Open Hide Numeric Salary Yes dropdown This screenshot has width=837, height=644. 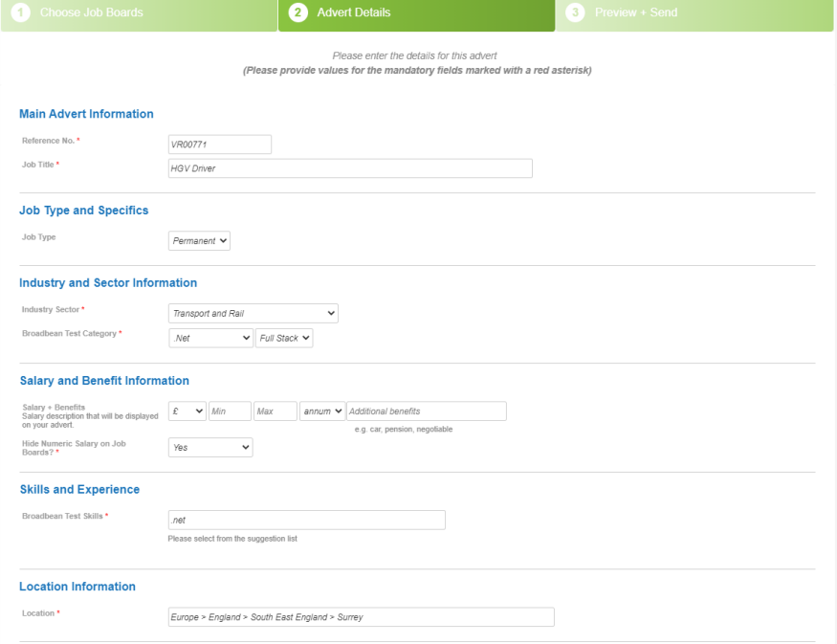[x=210, y=448]
